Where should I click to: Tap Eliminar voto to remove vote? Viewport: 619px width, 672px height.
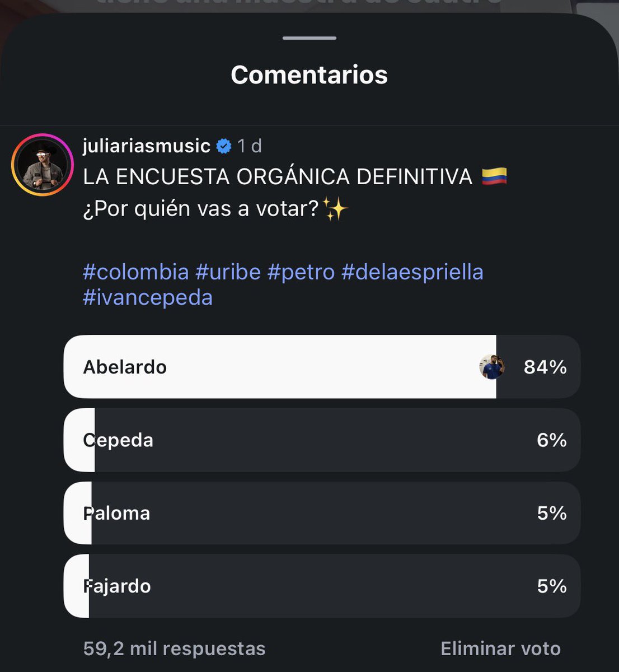pyautogui.click(x=500, y=648)
